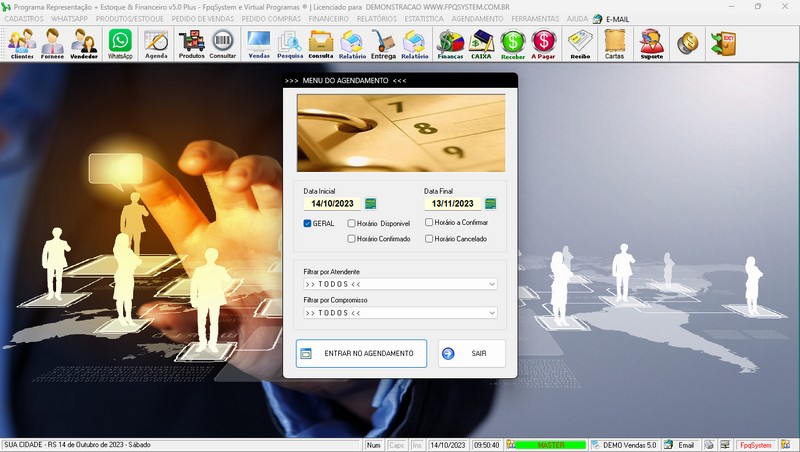Screen dimensions: 800x452
Task: Open the Suporte toolbar icon
Action: coord(651,43)
